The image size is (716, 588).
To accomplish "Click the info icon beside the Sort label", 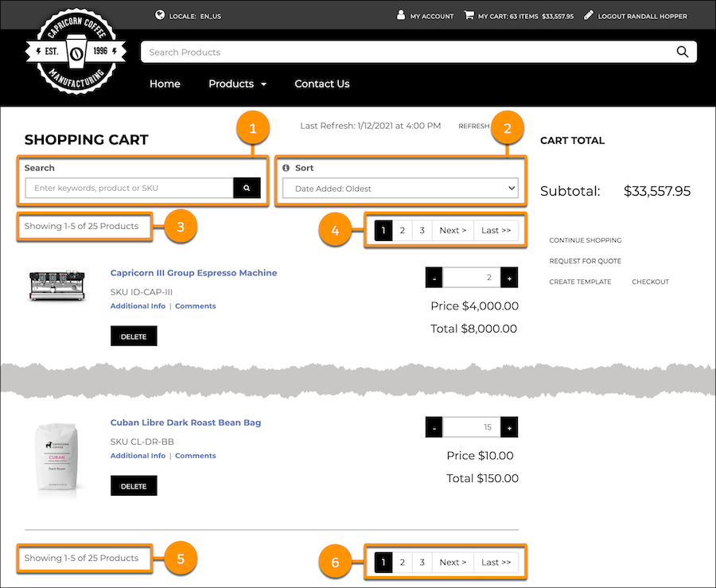I will pyautogui.click(x=286, y=167).
